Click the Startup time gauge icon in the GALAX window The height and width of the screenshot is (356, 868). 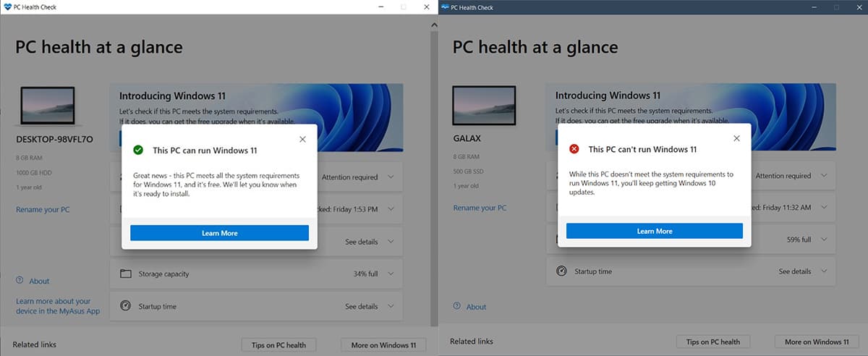pyautogui.click(x=561, y=271)
